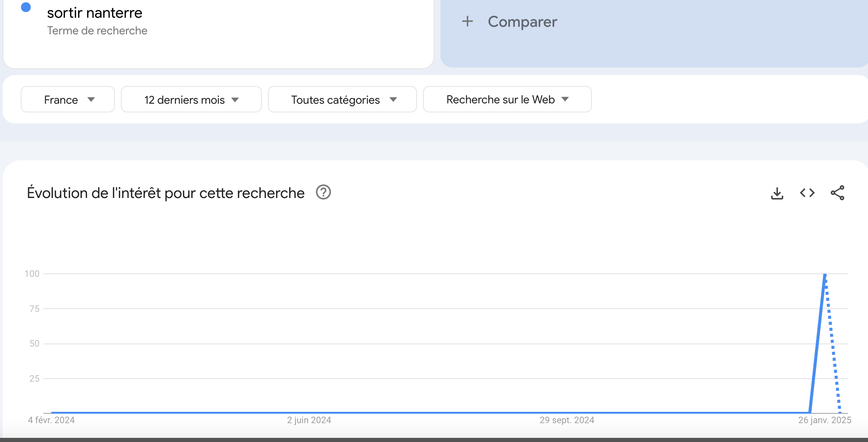Expand the 12 derniers mois dropdown
The height and width of the screenshot is (442, 868).
(x=191, y=100)
